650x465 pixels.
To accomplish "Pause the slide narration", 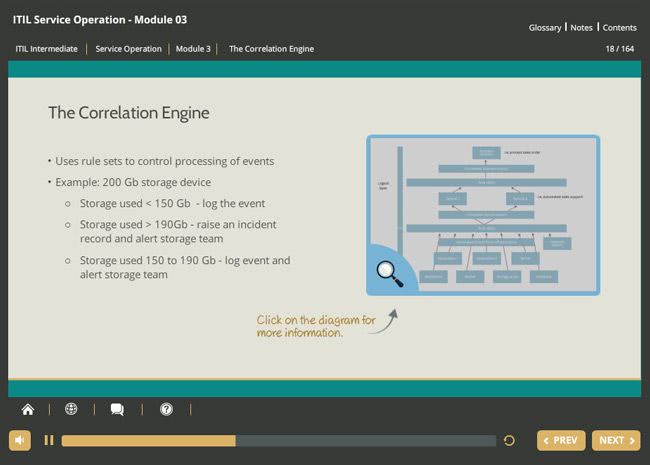I will [49, 440].
